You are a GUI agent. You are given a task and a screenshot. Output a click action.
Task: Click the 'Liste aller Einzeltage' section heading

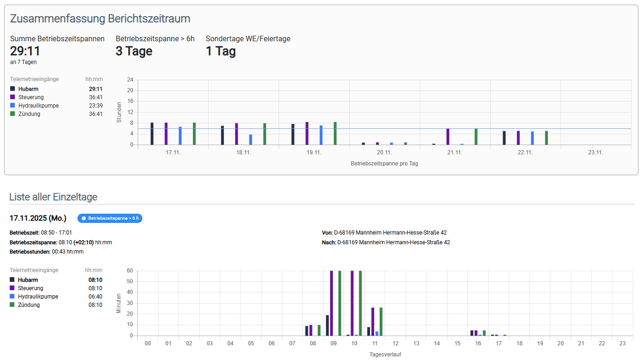(53, 197)
